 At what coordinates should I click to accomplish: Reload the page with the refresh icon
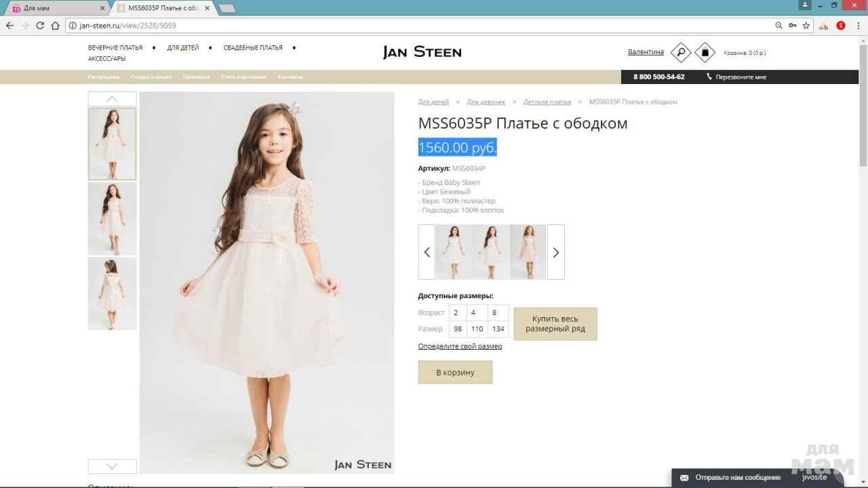tap(40, 26)
